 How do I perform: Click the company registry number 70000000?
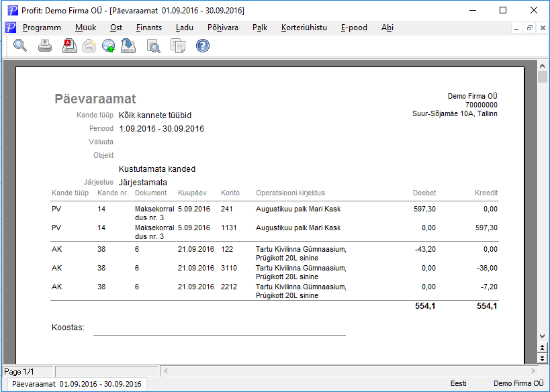tap(482, 105)
